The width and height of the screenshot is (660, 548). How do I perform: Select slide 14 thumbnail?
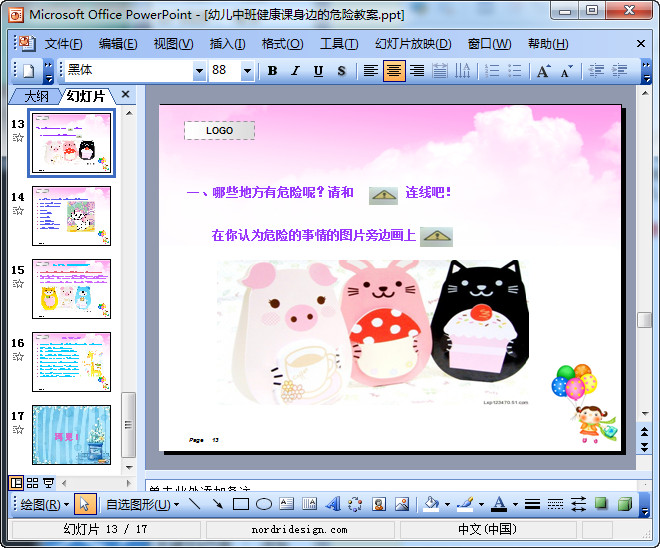pyautogui.click(x=72, y=216)
